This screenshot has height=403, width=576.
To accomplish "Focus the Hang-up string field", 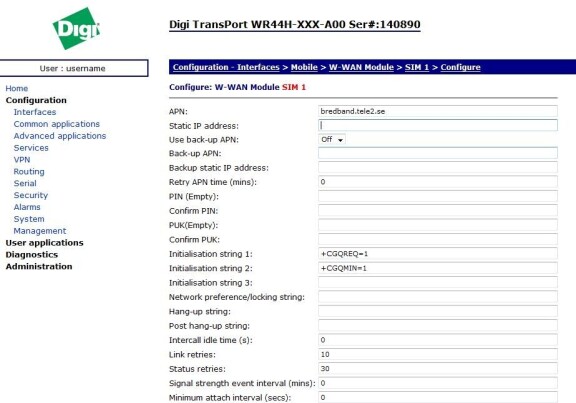I will point(438,311).
